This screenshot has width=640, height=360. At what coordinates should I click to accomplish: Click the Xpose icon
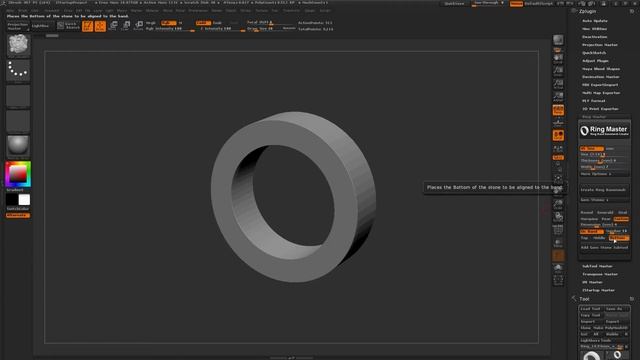coord(558,280)
